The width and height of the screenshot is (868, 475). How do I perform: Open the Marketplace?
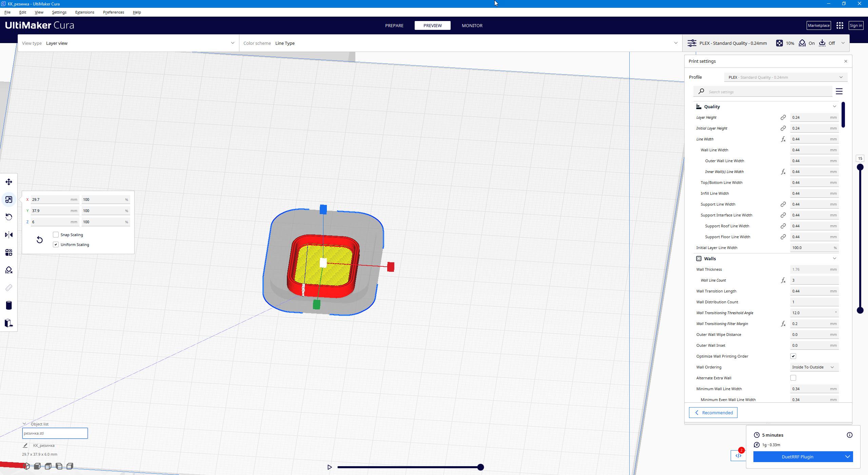coord(819,25)
